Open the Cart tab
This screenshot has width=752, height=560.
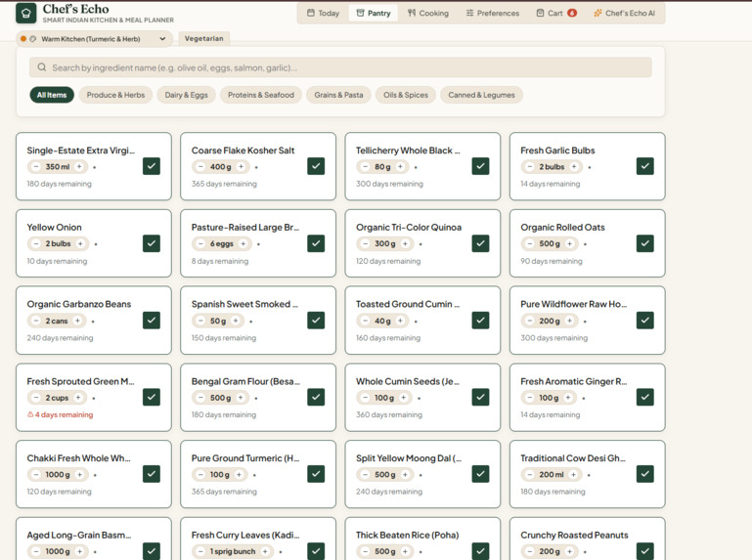click(556, 13)
